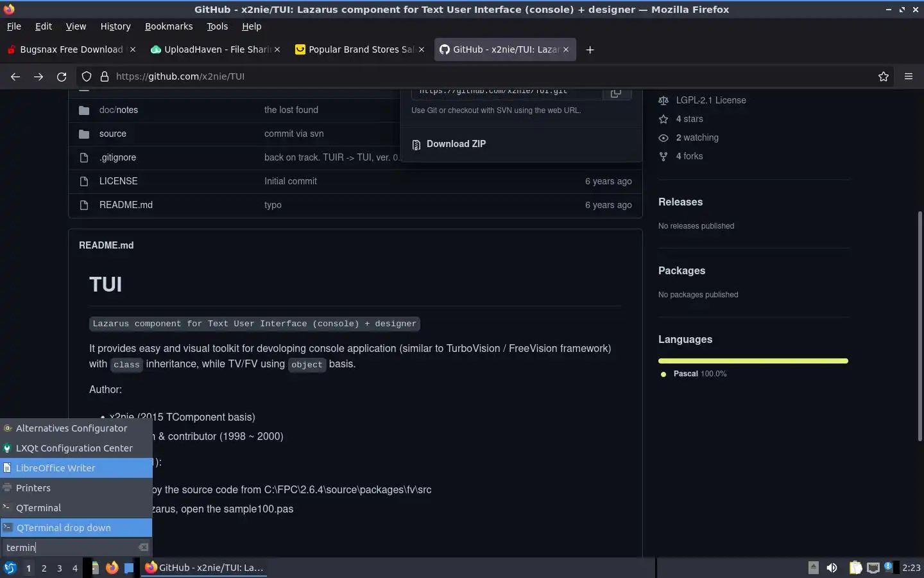Screen dimensions: 924x578
Task: Clear the launcher search text
Action: coord(143,547)
